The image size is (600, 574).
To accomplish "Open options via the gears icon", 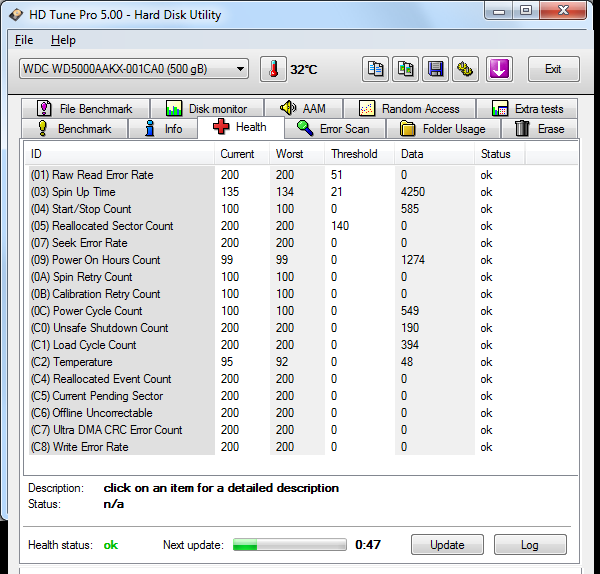I will tap(465, 69).
